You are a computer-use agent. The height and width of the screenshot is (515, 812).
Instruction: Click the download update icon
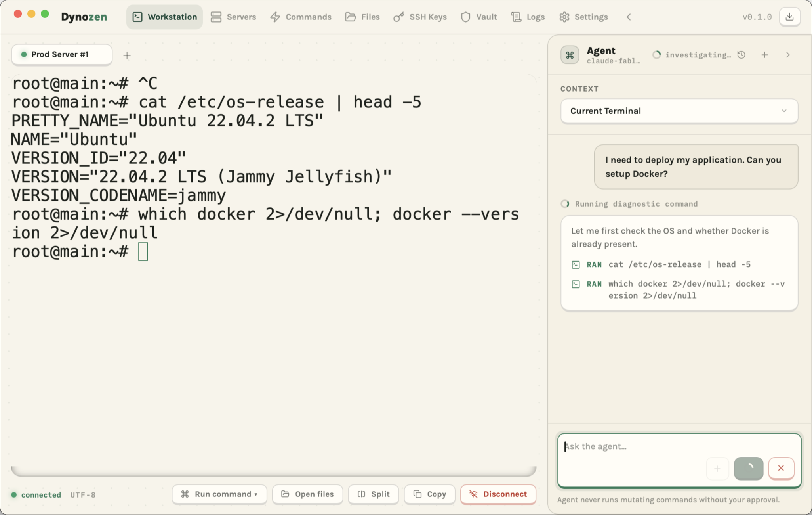tap(789, 17)
